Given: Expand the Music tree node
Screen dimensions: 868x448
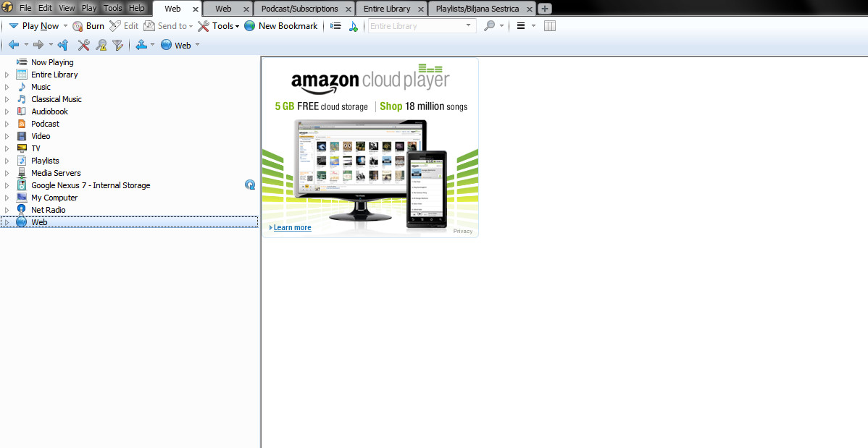Looking at the screenshot, I should 7,87.
